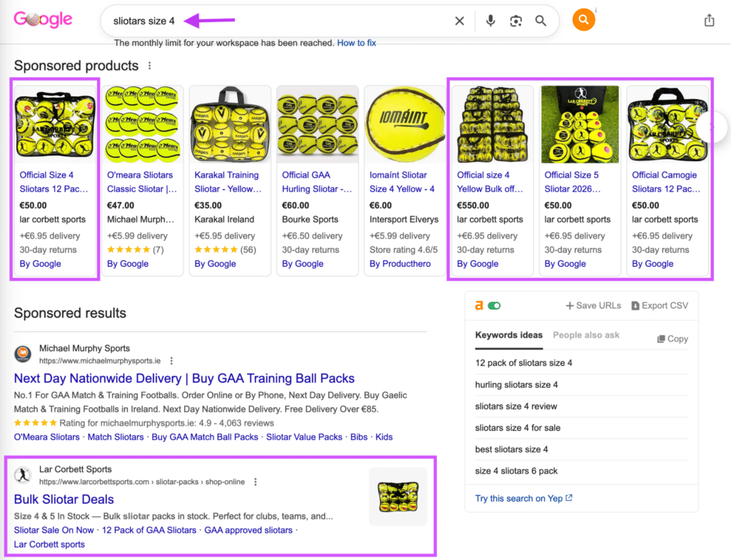731x560 pixels.
Task: Switch to the People also ask tab
Action: [x=586, y=335]
